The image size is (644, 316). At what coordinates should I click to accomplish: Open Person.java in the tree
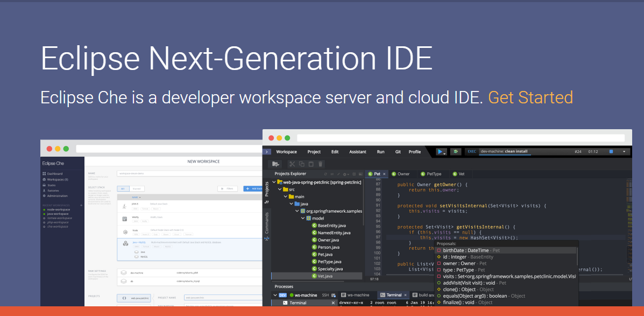pyautogui.click(x=325, y=247)
